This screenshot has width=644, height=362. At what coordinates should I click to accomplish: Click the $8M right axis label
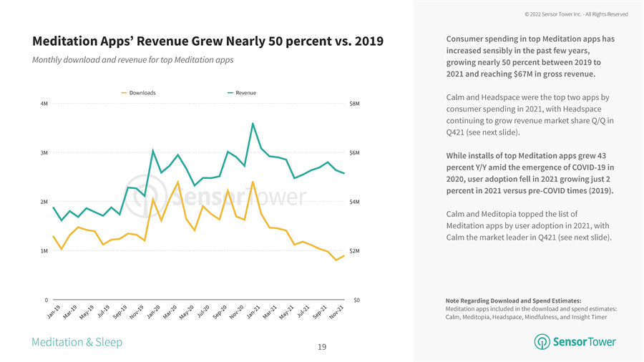(x=354, y=104)
